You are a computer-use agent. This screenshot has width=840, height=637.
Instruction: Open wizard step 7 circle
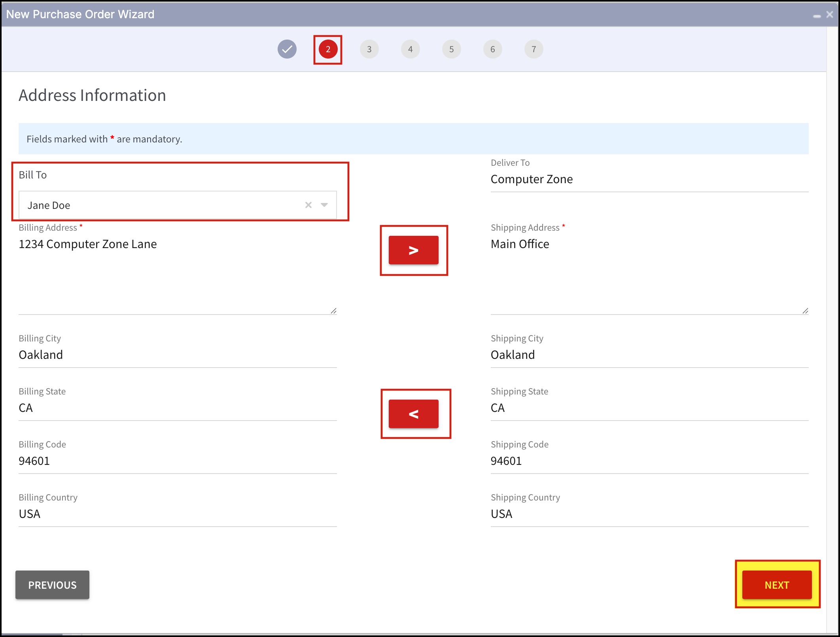534,49
